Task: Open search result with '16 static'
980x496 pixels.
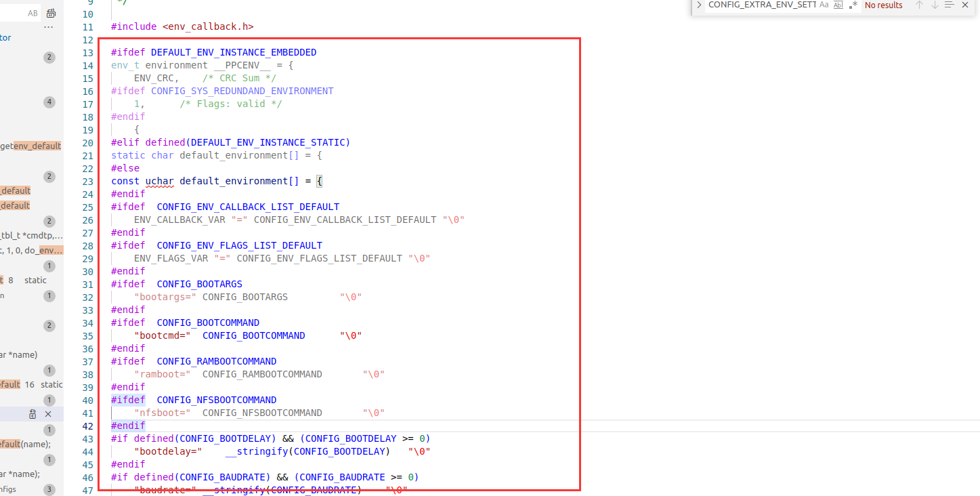Action: pyautogui.click(x=31, y=384)
